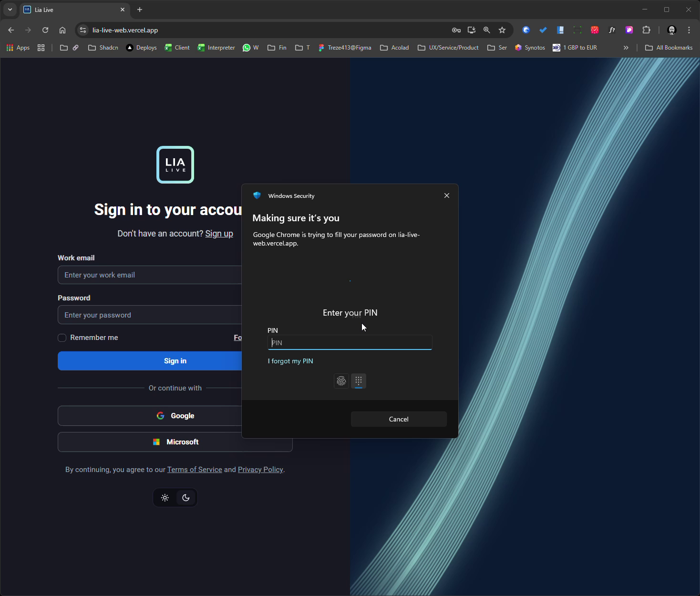
Task: Click the install site icon in address bar
Action: 471,30
